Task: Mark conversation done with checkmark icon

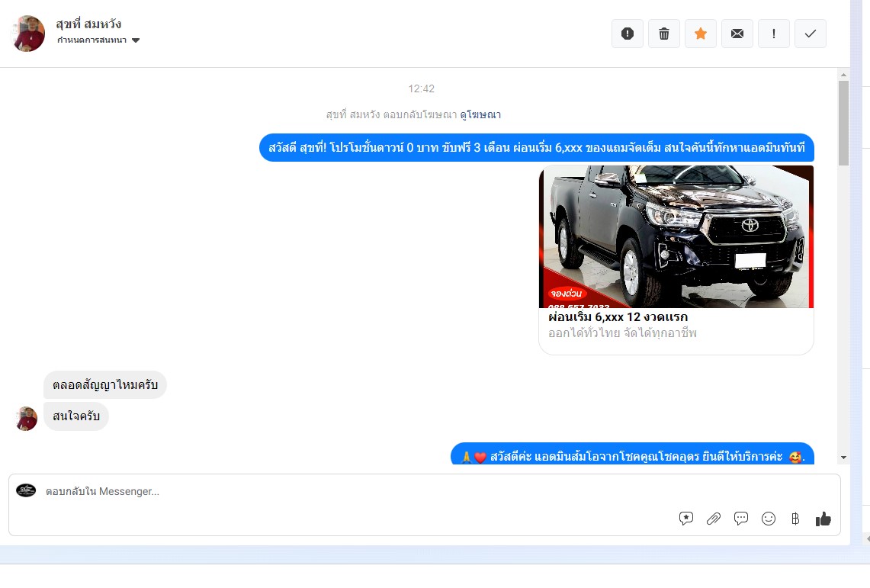Action: 811,34
